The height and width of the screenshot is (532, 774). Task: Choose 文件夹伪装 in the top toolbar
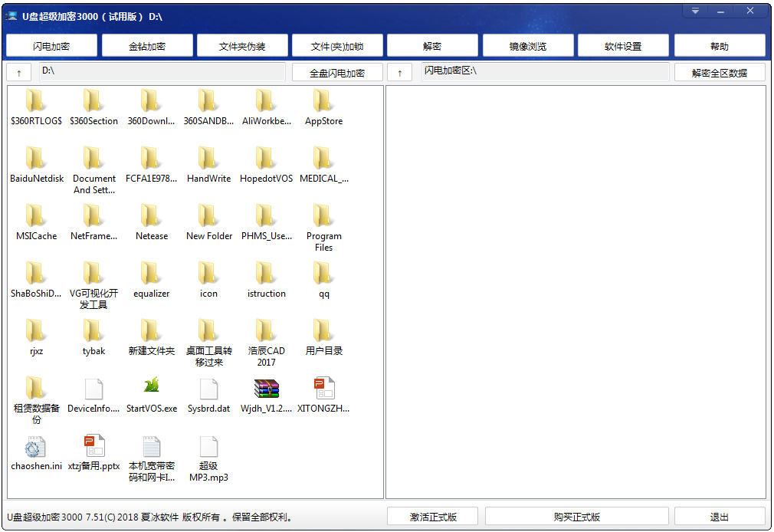click(x=242, y=46)
